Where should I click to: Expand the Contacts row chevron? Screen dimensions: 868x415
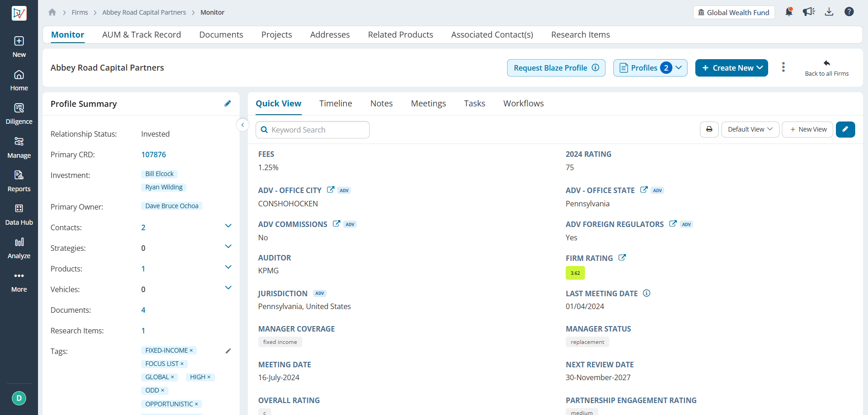tap(228, 226)
